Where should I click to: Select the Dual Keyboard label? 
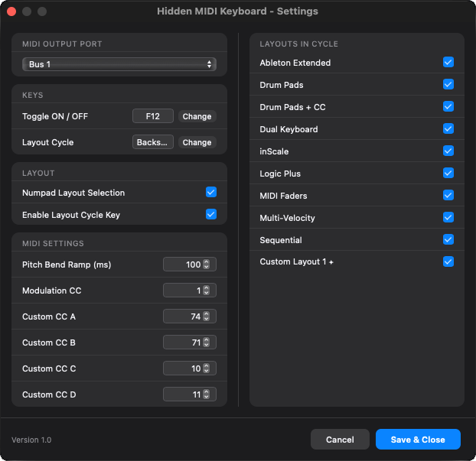pyautogui.click(x=289, y=129)
